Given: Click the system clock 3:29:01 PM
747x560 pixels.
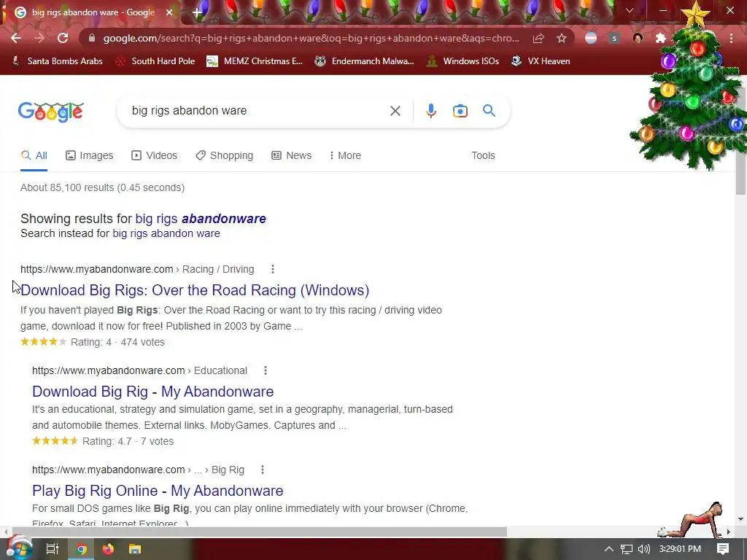Looking at the screenshot, I should click(680, 549).
